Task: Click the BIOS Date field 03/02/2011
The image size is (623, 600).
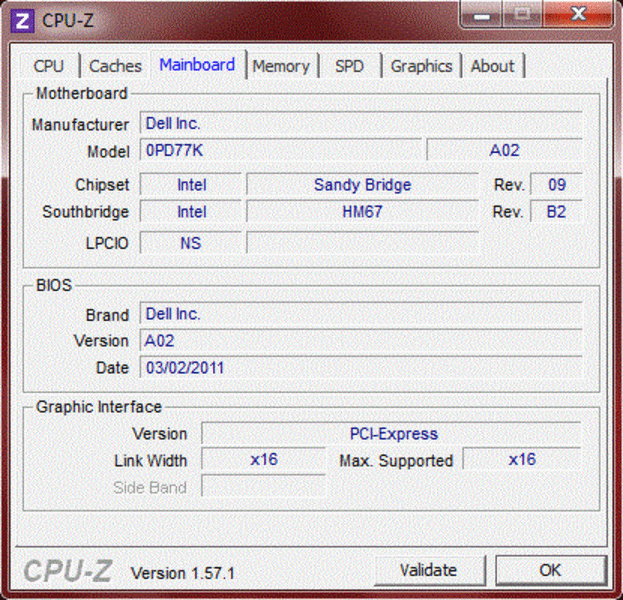Action: click(x=361, y=368)
